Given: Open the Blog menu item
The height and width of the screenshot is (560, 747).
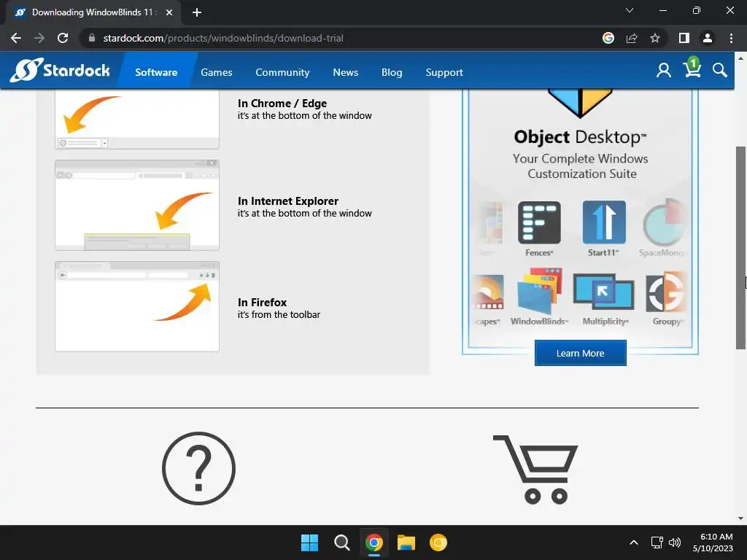Looking at the screenshot, I should pyautogui.click(x=392, y=72).
